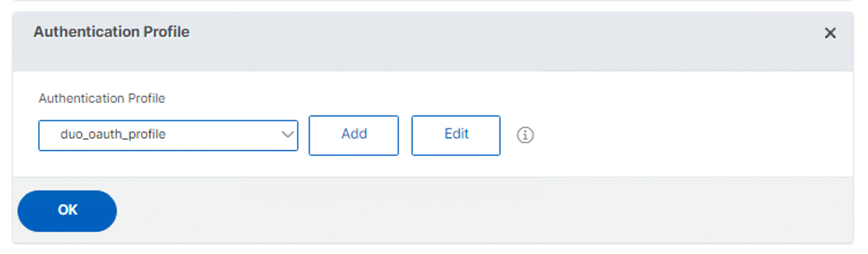Select the Authentication Profile panel header

click(112, 32)
